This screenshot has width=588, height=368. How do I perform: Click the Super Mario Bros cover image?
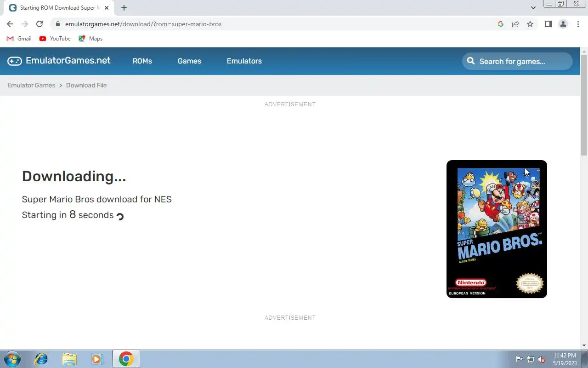(497, 229)
